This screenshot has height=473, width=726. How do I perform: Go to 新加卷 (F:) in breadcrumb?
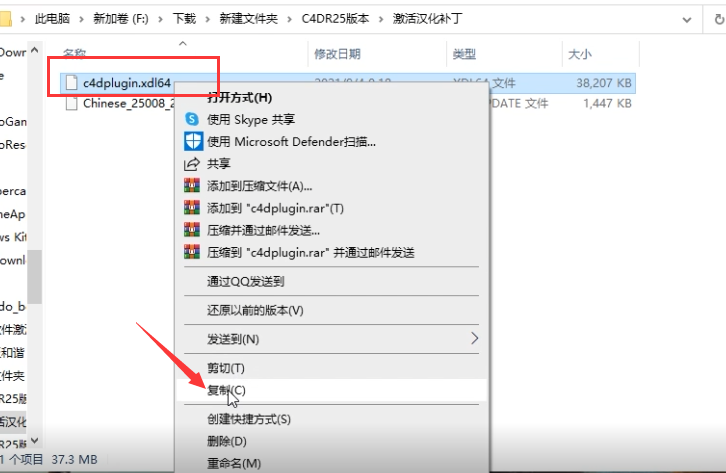pos(121,19)
